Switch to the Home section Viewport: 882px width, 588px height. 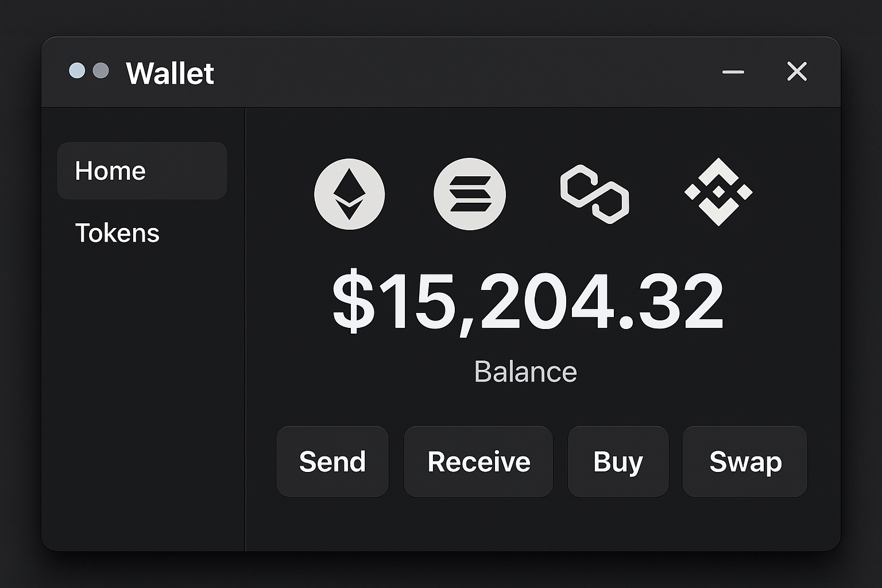tap(141, 170)
